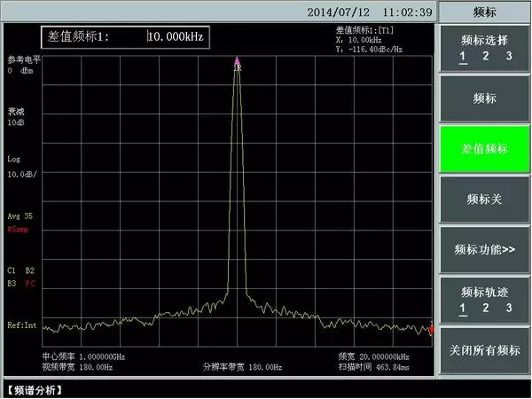This screenshot has height=399, width=532.
Task: Click the 中心频率 1.000000GHz readout
Action: click(x=83, y=356)
